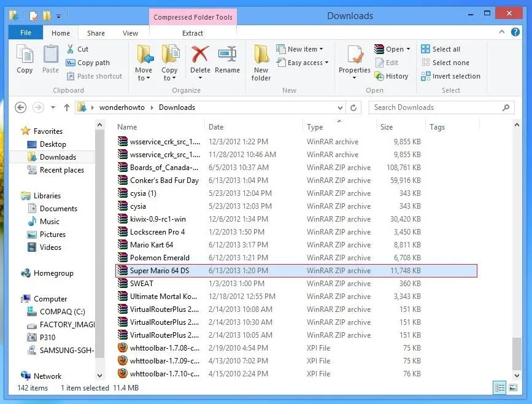
Task: Click the Properties icon in quick access toolbar
Action: pyautogui.click(x=34, y=15)
